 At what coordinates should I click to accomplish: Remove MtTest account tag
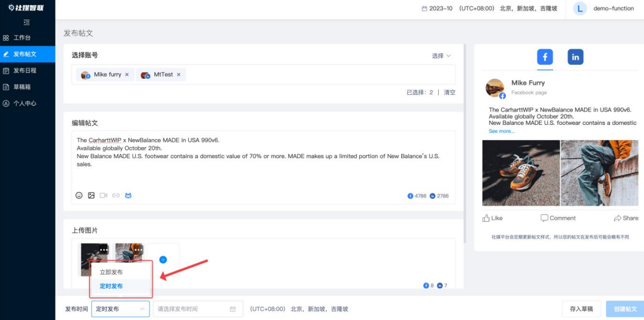[x=179, y=75]
